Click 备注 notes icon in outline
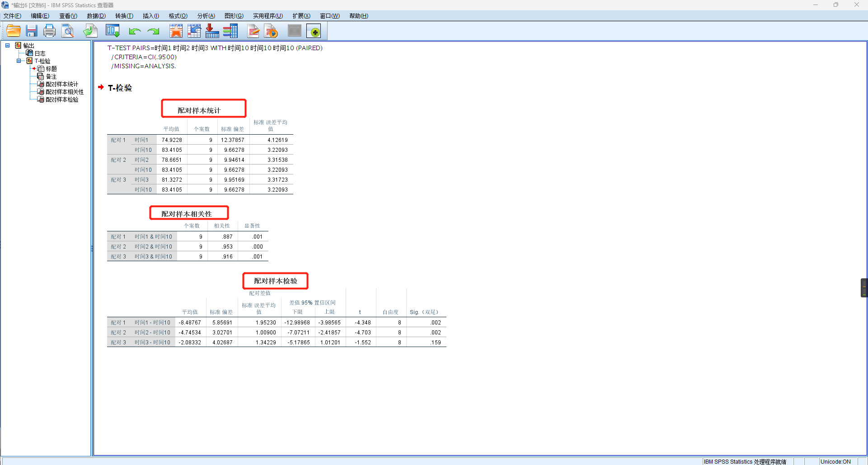Screen dimensions: 868x465 point(41,76)
